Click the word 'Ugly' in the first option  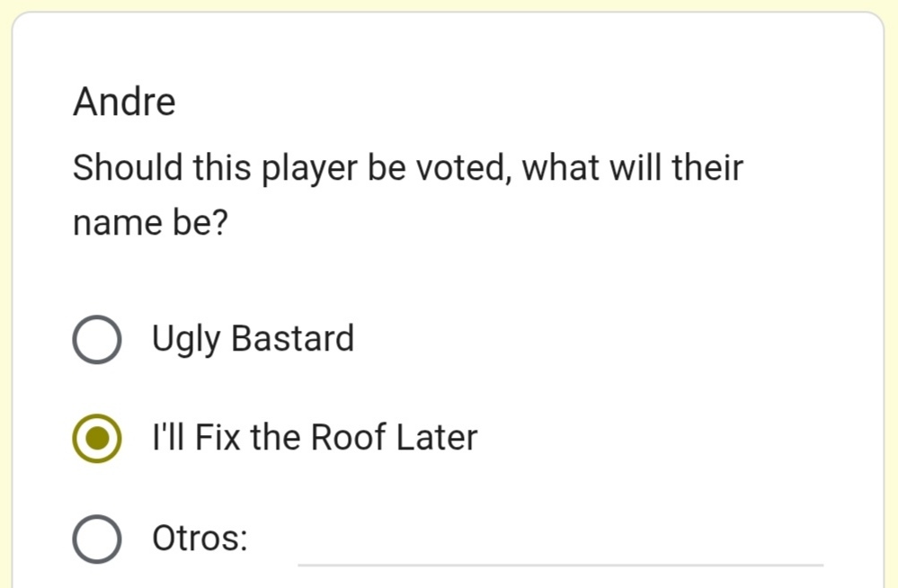(186, 340)
